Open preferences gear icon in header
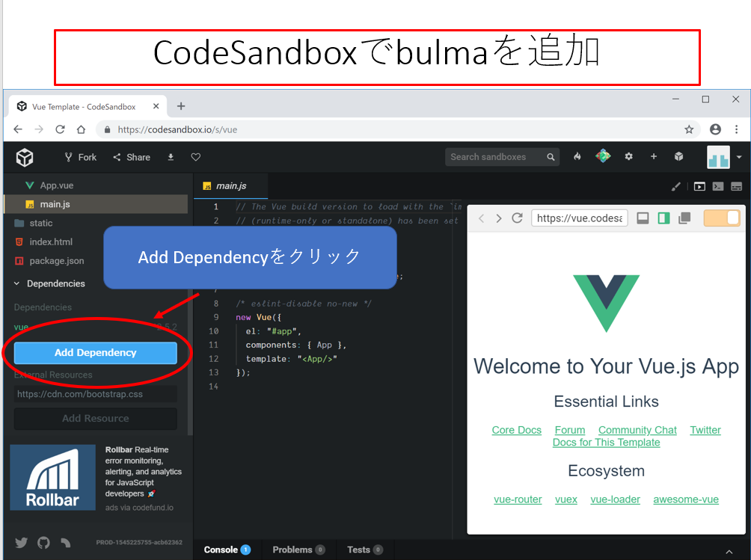751x560 pixels. tap(628, 157)
